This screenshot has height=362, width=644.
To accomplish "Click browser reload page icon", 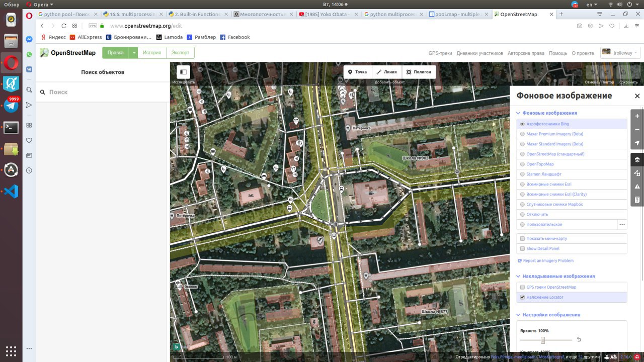I will pyautogui.click(x=64, y=26).
